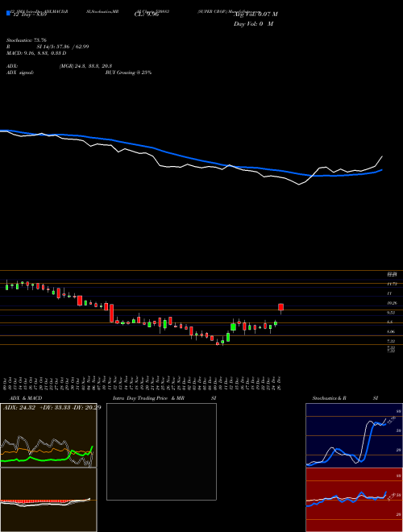Click the 'BUY Growing @ 25%' signal text
403x532 pixels.
(128, 73)
